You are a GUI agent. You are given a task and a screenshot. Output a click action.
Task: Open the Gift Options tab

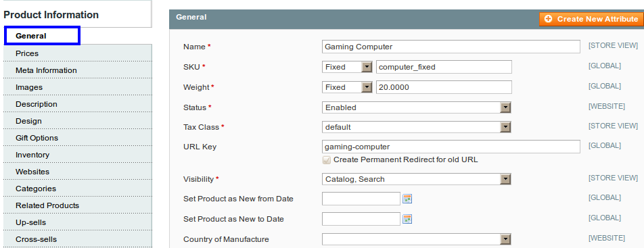[x=78, y=138]
